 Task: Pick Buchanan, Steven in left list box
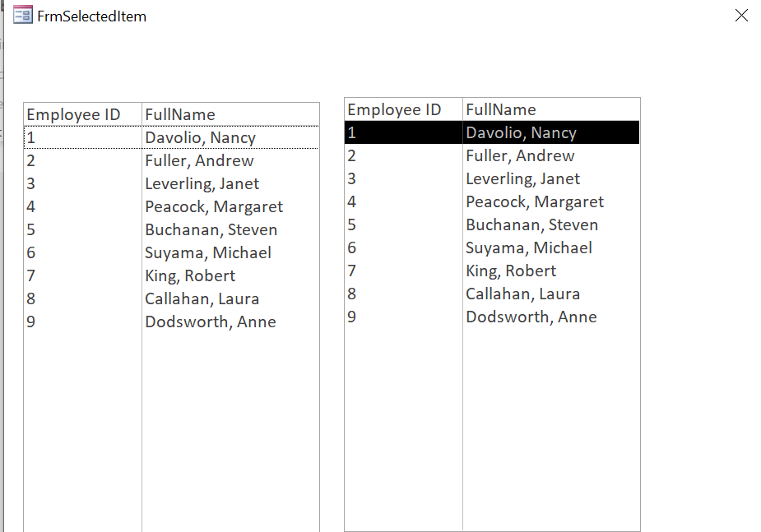pos(211,230)
